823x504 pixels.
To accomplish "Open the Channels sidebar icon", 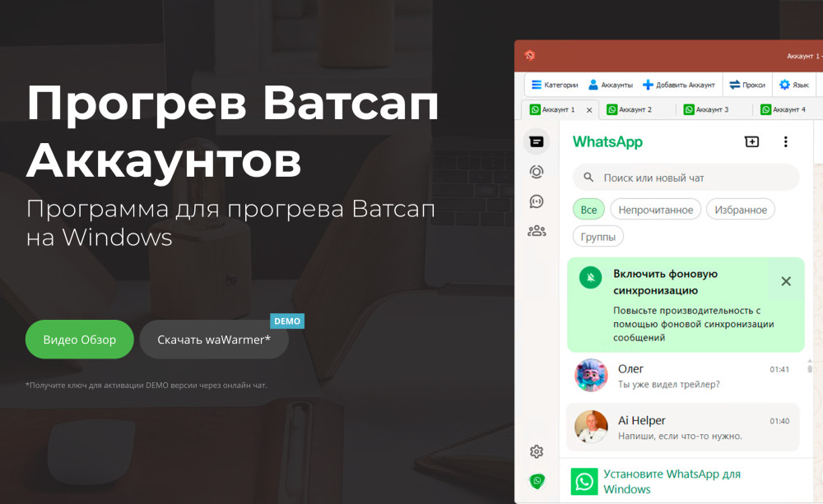I will (x=537, y=201).
